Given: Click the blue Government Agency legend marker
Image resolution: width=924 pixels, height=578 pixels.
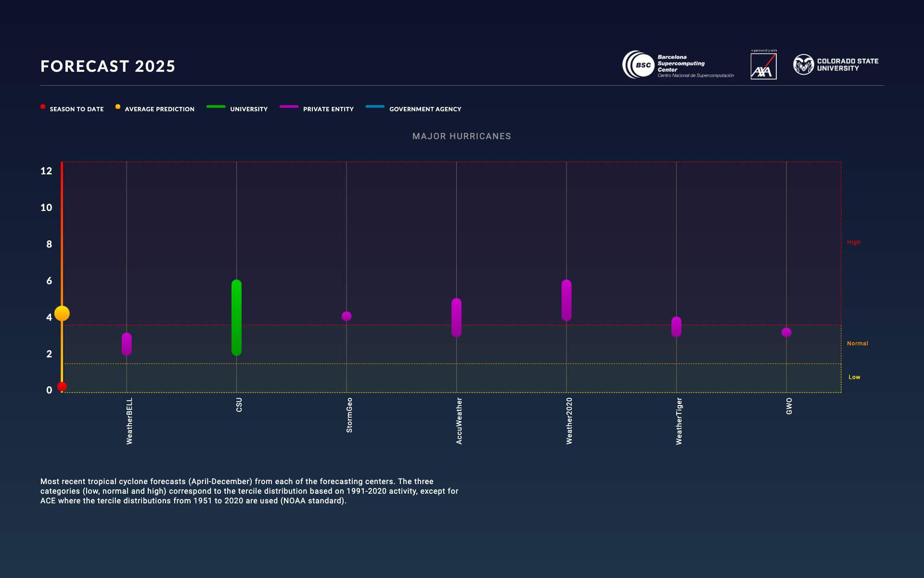Looking at the screenshot, I should (x=375, y=106).
